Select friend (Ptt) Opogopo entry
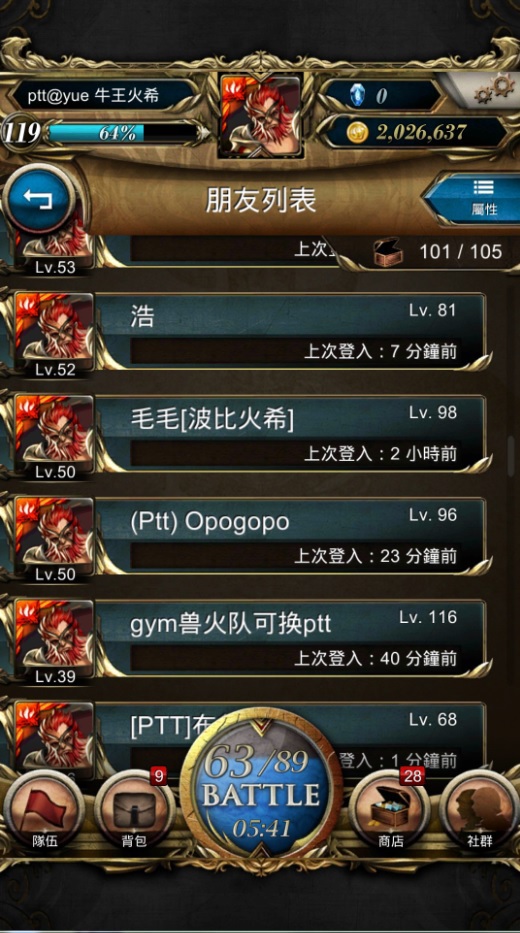Viewport: 520px width, 933px height. pyautogui.click(x=289, y=536)
